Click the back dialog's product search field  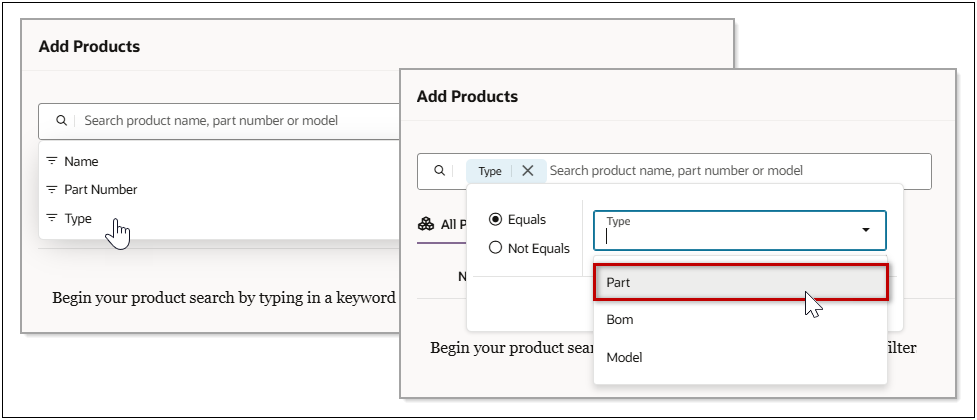[x=230, y=121]
